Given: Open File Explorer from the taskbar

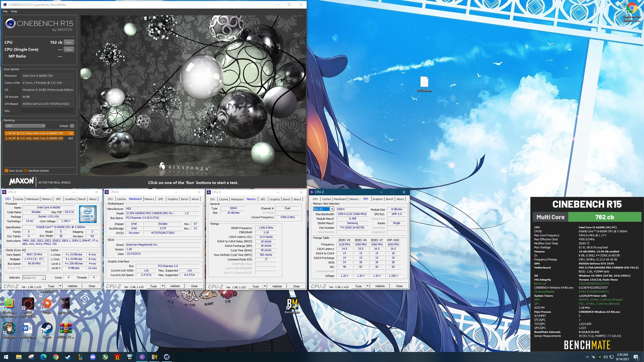Looking at the screenshot, I should [x=19, y=357].
